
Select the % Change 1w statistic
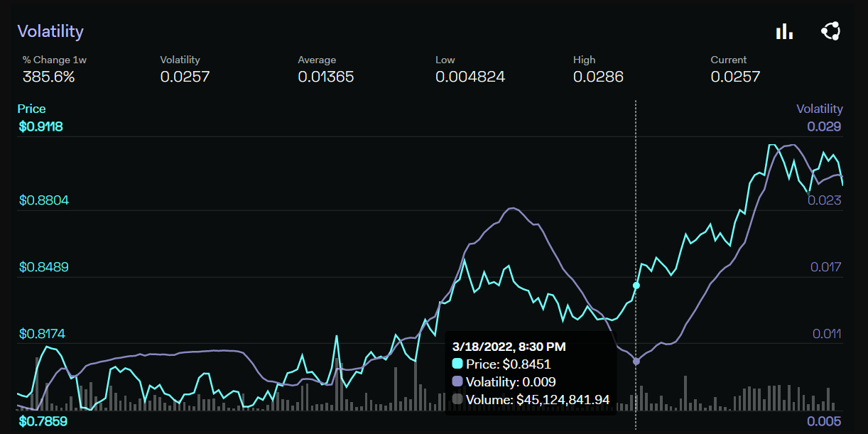coord(48,76)
